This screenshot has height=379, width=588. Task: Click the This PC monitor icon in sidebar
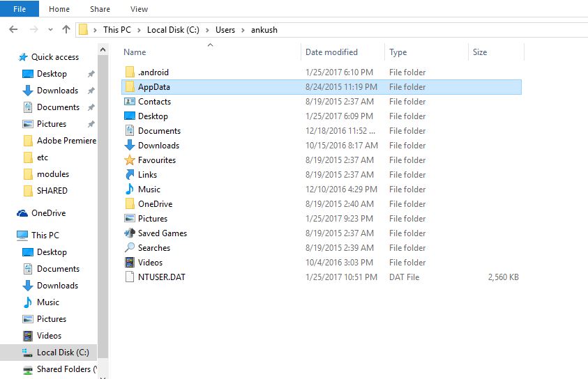22,235
